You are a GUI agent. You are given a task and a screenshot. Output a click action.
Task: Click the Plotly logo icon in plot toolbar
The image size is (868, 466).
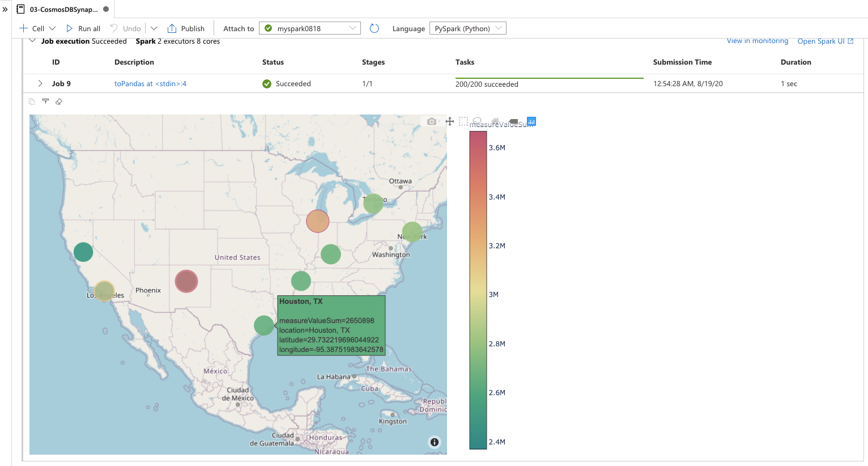pyautogui.click(x=531, y=121)
